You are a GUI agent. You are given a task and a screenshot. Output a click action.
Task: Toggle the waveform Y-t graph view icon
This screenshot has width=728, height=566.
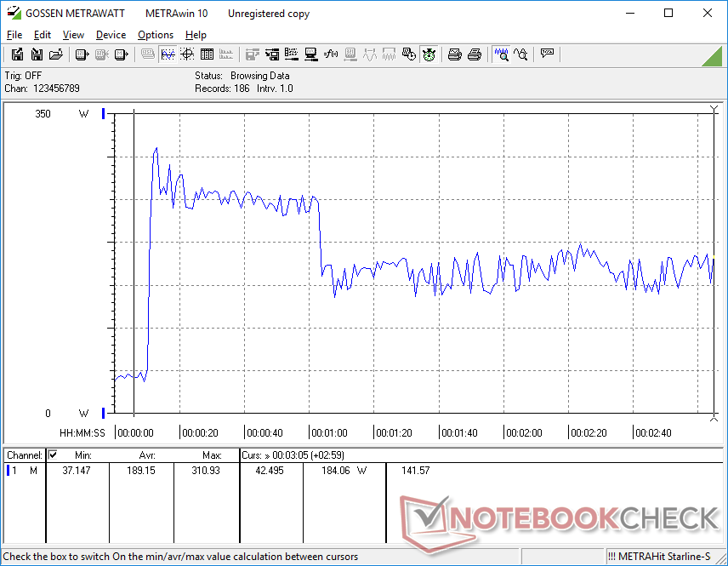click(168, 54)
